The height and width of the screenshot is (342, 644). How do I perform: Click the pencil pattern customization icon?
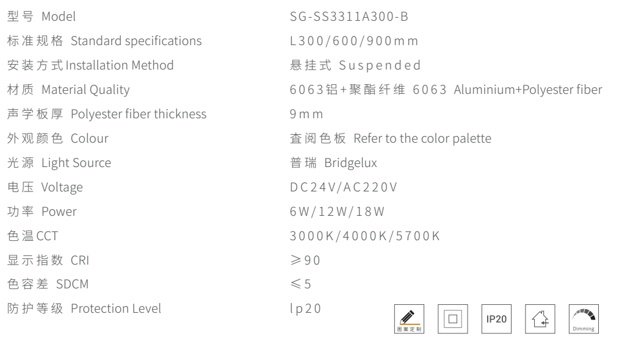coord(410,319)
